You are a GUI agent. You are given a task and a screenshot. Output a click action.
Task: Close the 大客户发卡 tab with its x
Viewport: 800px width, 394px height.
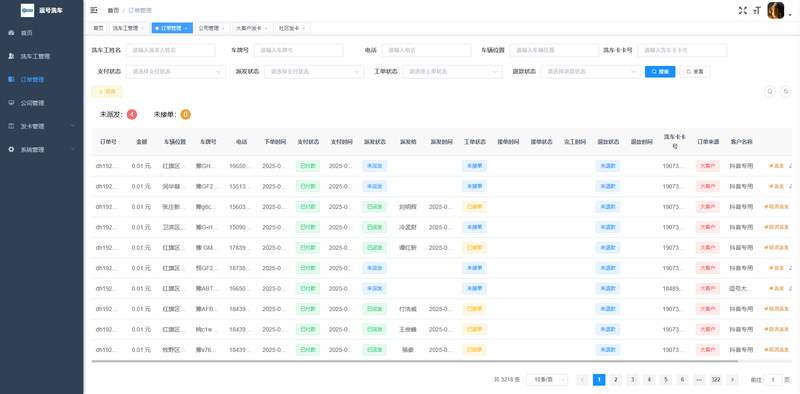coord(266,29)
